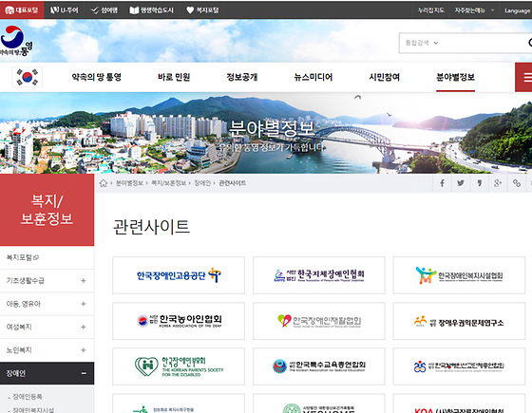The image size is (532, 413).
Task: Open the red hamburger full menu
Action: (523, 77)
